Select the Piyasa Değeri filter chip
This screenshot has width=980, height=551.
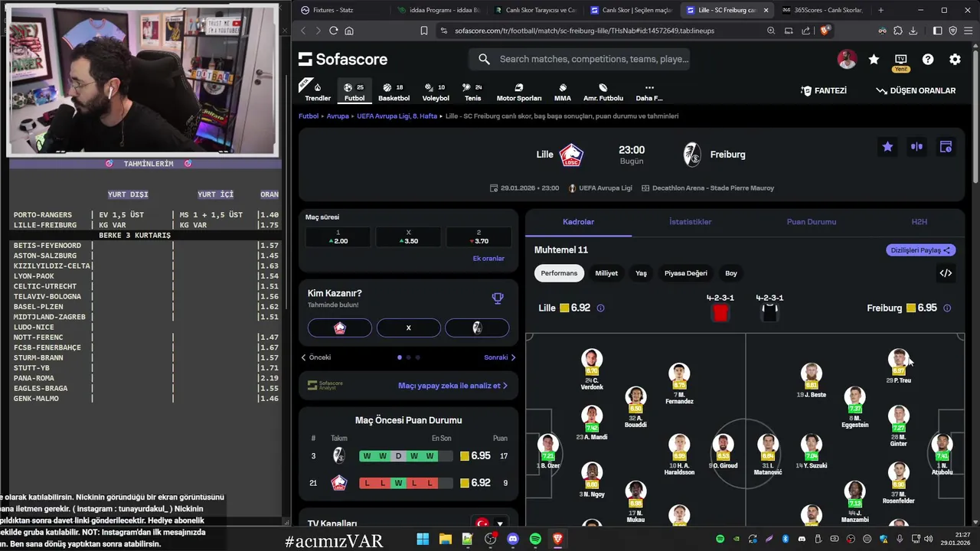click(686, 273)
